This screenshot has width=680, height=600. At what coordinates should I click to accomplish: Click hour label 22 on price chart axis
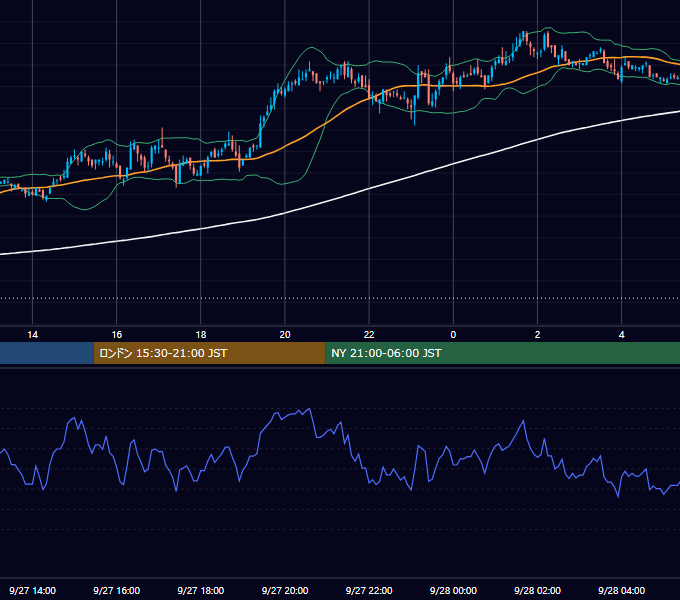pyautogui.click(x=369, y=335)
